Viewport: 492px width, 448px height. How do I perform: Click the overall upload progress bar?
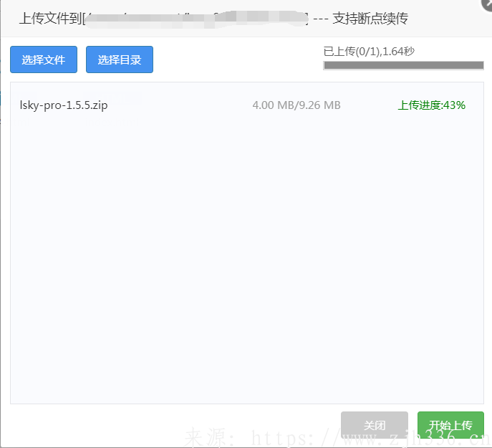[x=403, y=65]
